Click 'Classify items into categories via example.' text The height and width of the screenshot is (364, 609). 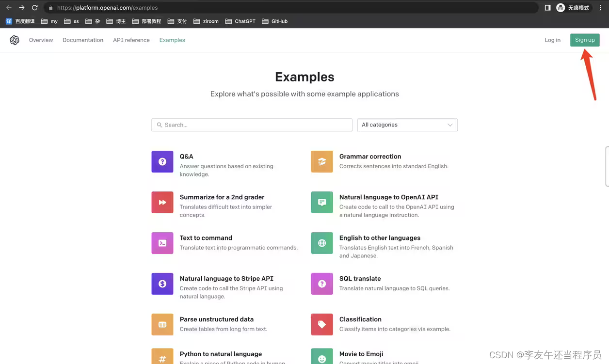click(x=395, y=329)
